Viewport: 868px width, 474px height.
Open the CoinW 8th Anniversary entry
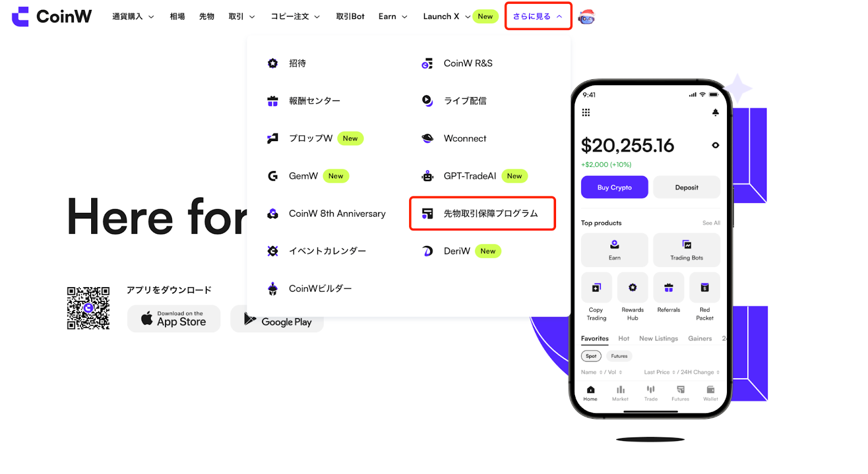336,213
